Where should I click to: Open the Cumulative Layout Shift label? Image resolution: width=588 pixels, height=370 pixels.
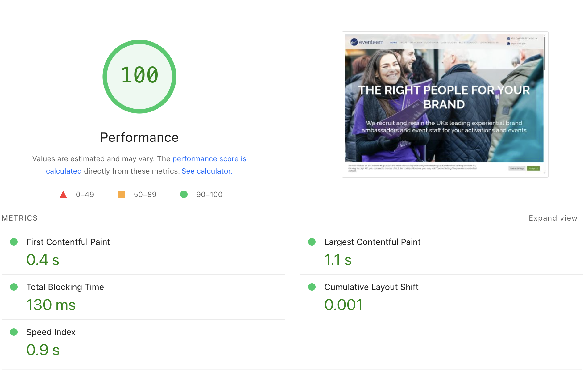pos(371,287)
